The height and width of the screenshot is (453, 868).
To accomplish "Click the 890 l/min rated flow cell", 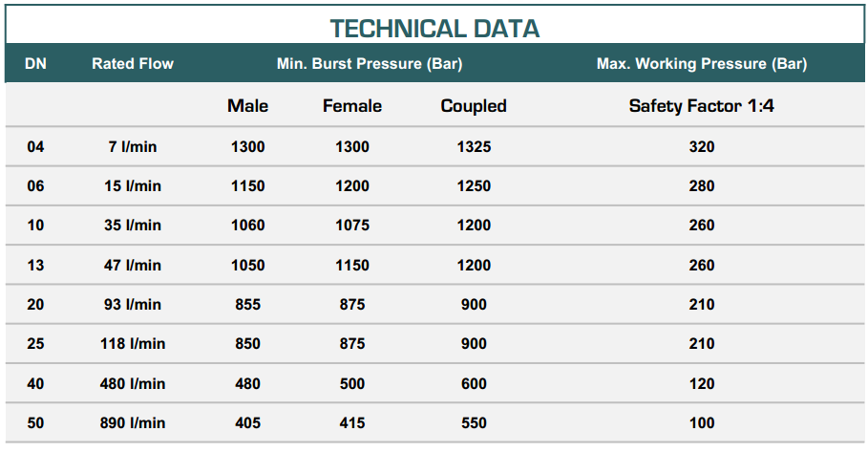I will 133,423.
